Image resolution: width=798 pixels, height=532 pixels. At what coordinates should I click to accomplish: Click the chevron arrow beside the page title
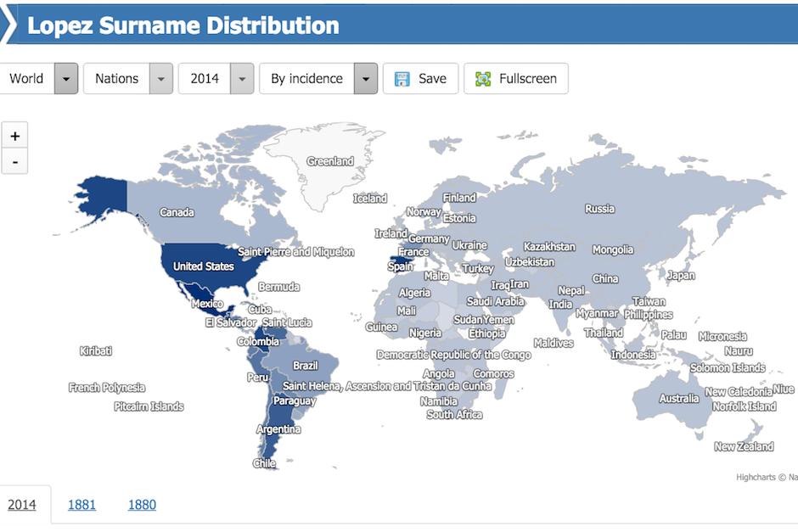8,25
